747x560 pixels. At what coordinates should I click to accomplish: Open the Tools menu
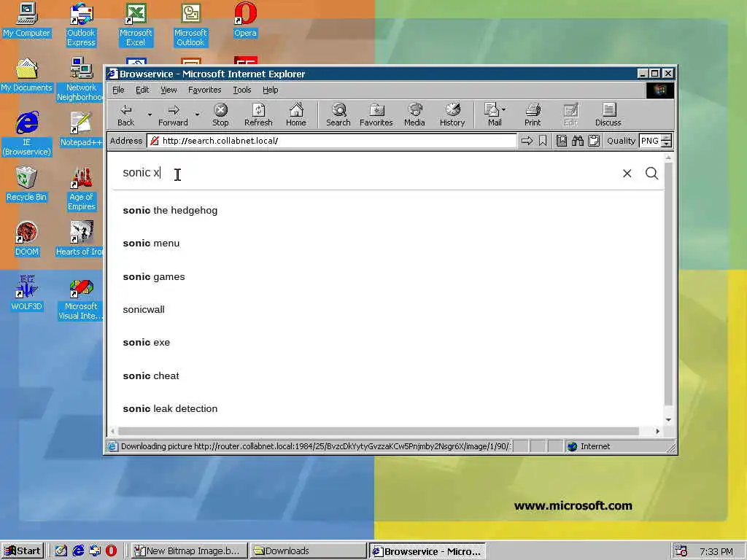point(241,90)
